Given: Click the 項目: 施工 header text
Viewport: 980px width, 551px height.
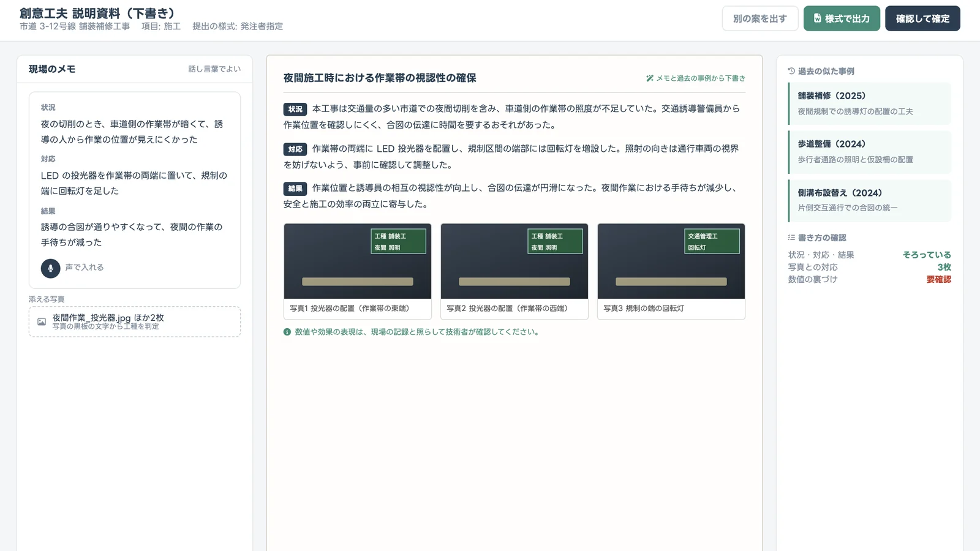Looking at the screenshot, I should (161, 26).
